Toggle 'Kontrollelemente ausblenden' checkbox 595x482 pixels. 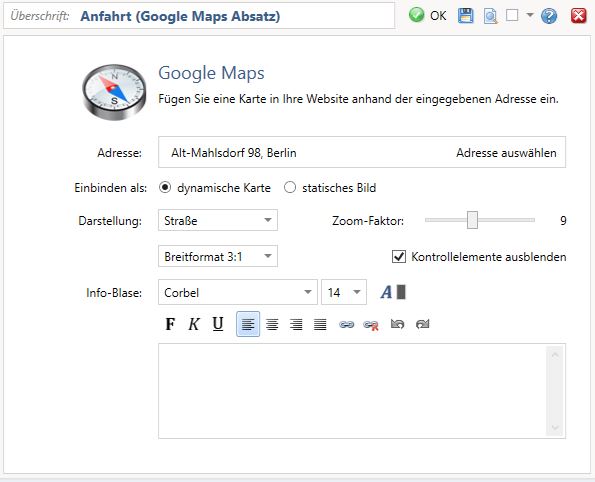399,257
